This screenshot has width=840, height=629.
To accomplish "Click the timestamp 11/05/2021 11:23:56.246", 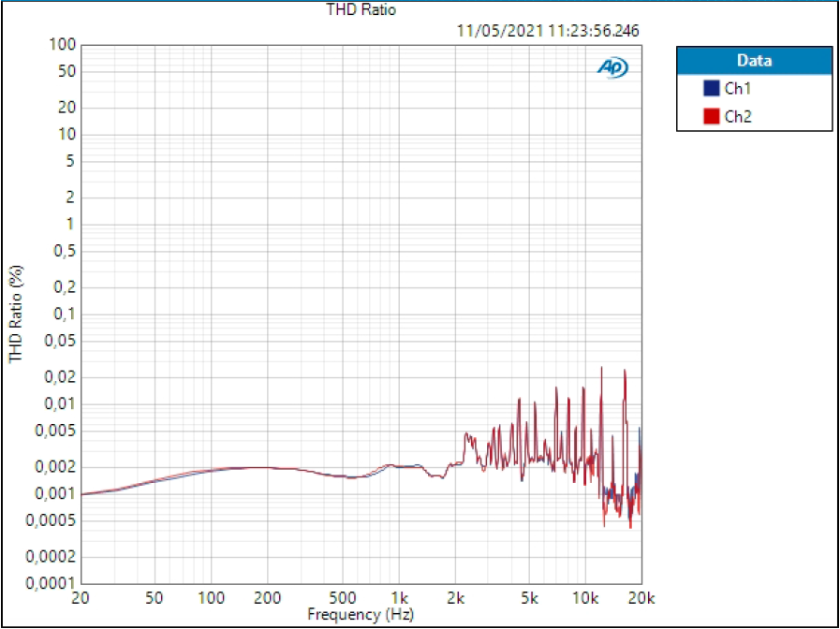I will pyautogui.click(x=548, y=31).
